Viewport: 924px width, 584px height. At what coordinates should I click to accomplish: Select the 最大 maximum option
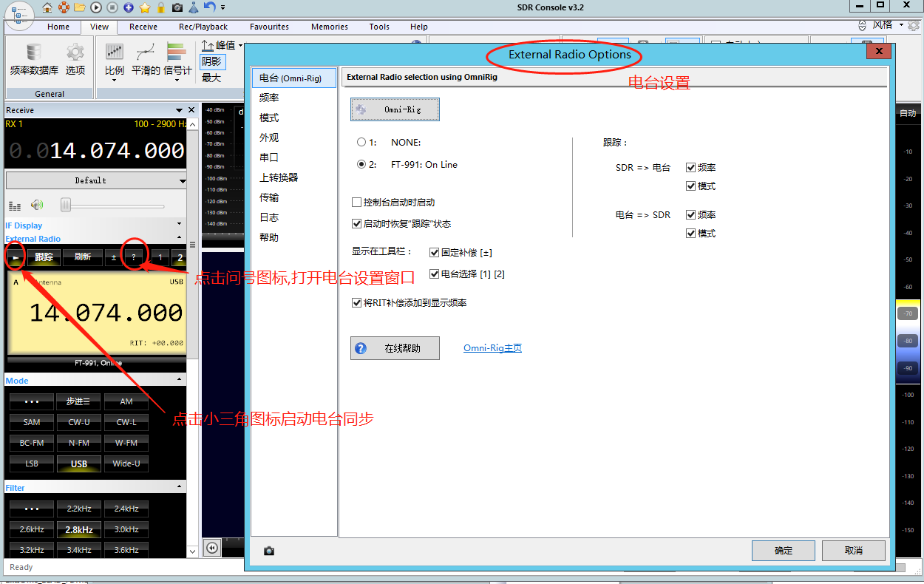[211, 77]
